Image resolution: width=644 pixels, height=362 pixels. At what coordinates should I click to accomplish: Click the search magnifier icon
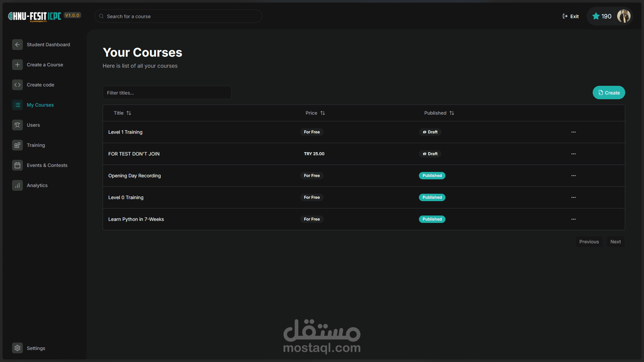101,16
